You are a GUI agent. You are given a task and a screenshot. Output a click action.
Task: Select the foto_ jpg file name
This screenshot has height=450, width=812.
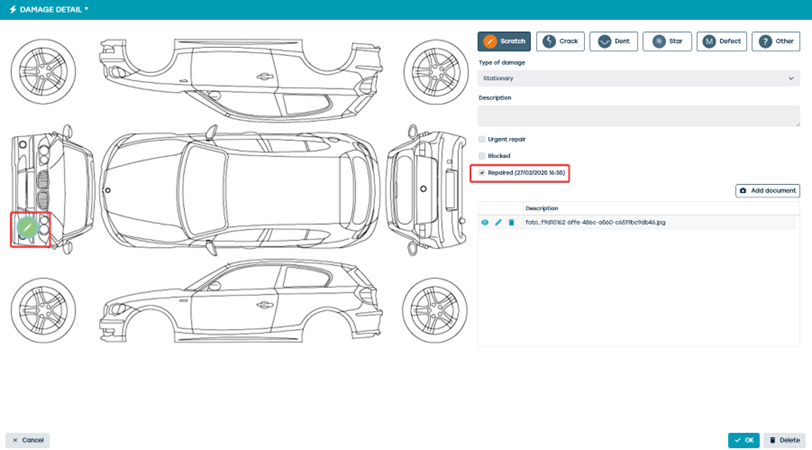pos(595,223)
